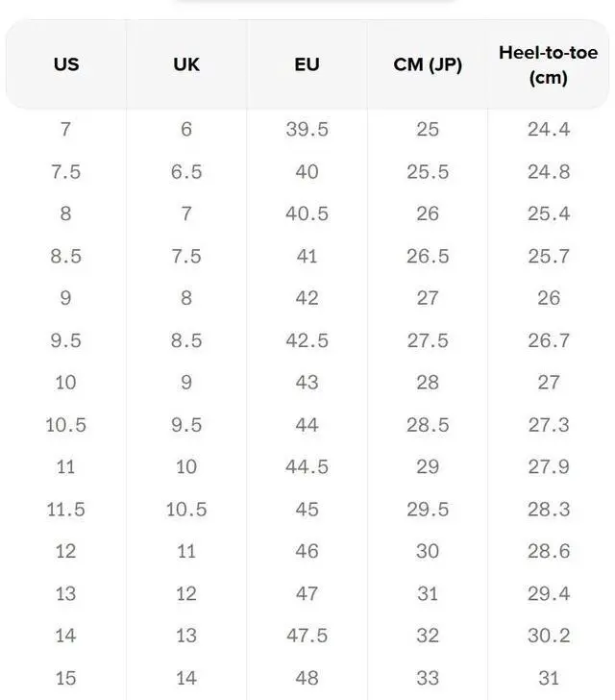
Task: Select heel-to-toe value 25.7
Action: click(548, 256)
